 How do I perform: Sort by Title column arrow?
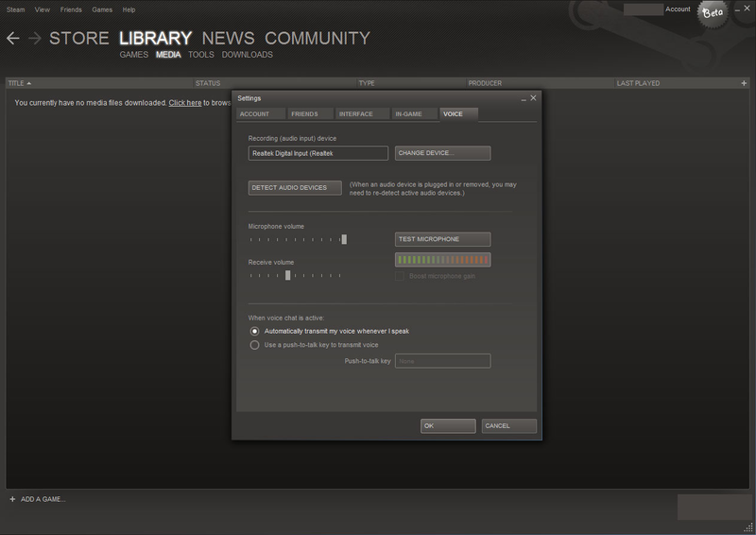[29, 83]
